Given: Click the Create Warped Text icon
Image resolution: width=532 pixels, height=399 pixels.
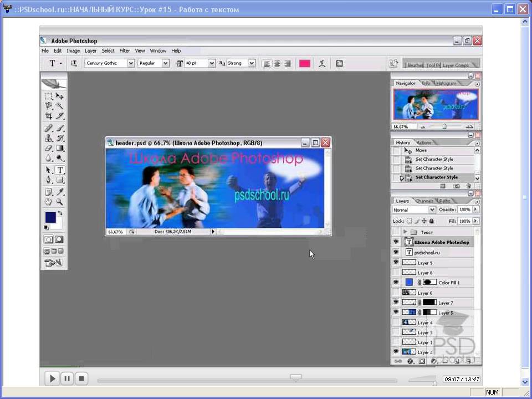Looking at the screenshot, I should pyautogui.click(x=322, y=63).
